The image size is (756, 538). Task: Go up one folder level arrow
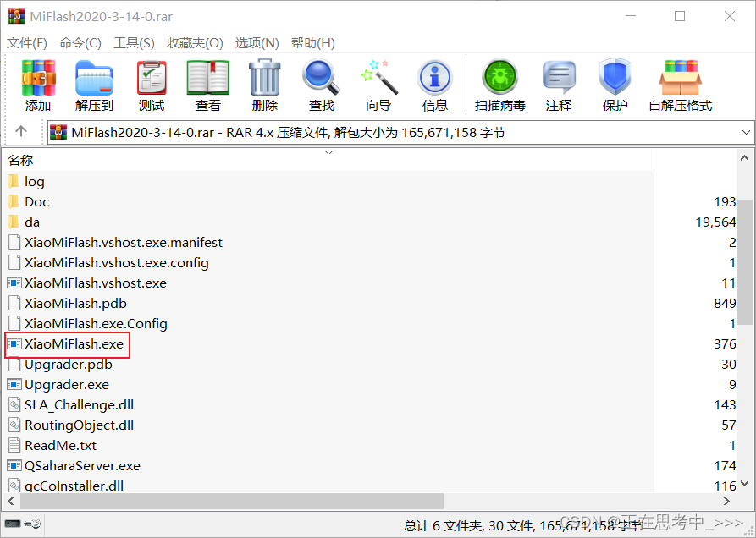(21, 131)
